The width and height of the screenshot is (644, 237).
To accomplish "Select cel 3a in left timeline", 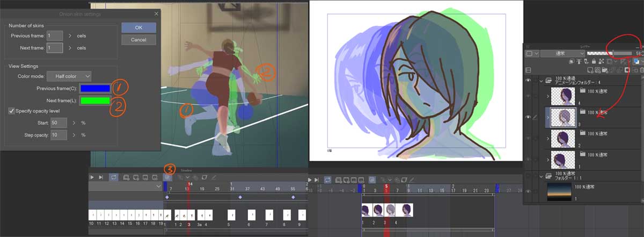I will click(x=201, y=215).
